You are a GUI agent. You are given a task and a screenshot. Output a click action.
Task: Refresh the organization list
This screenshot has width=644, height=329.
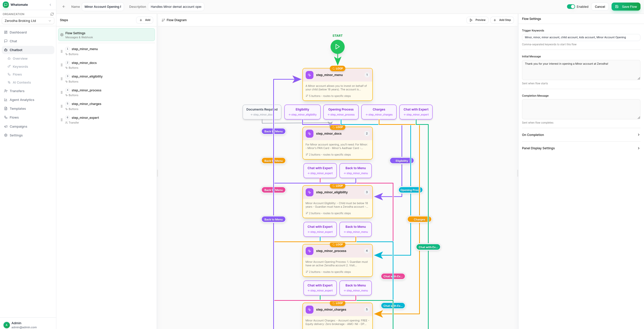tap(52, 14)
